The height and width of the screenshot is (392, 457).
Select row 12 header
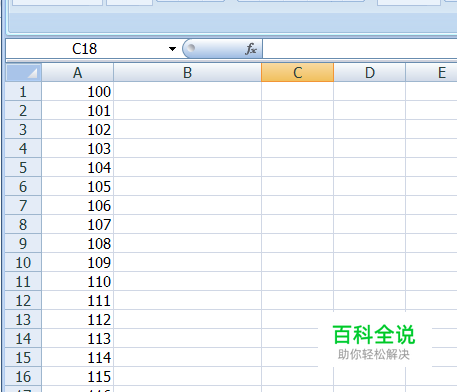click(x=23, y=300)
